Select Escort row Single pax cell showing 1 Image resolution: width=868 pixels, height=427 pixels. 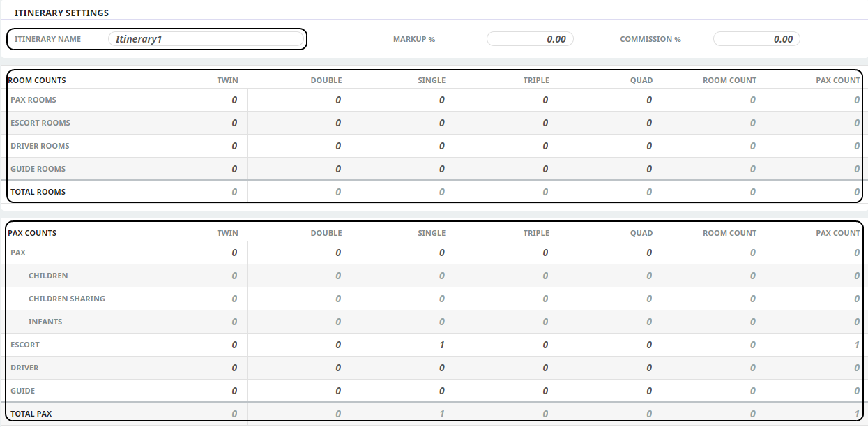pyautogui.click(x=403, y=345)
